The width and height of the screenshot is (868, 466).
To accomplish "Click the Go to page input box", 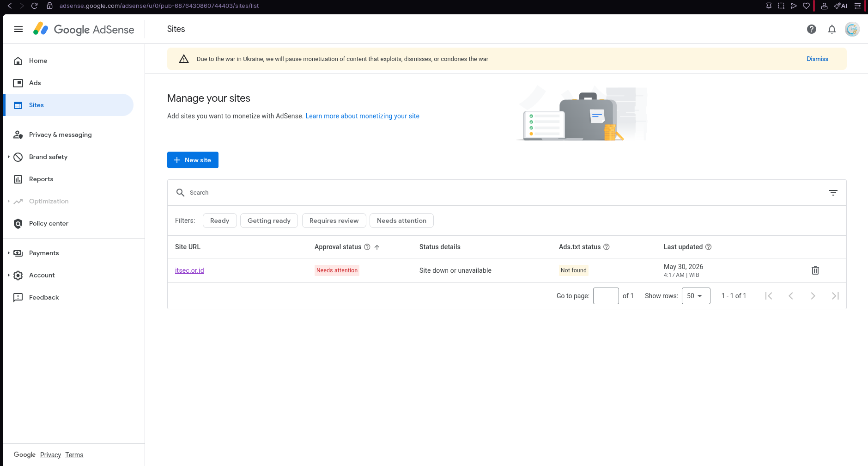I will (606, 296).
